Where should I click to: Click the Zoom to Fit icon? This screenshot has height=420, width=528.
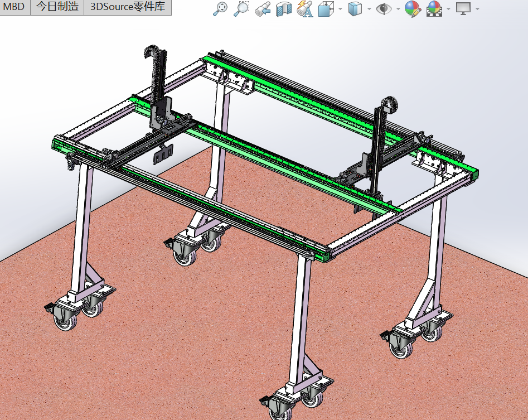[x=221, y=9]
